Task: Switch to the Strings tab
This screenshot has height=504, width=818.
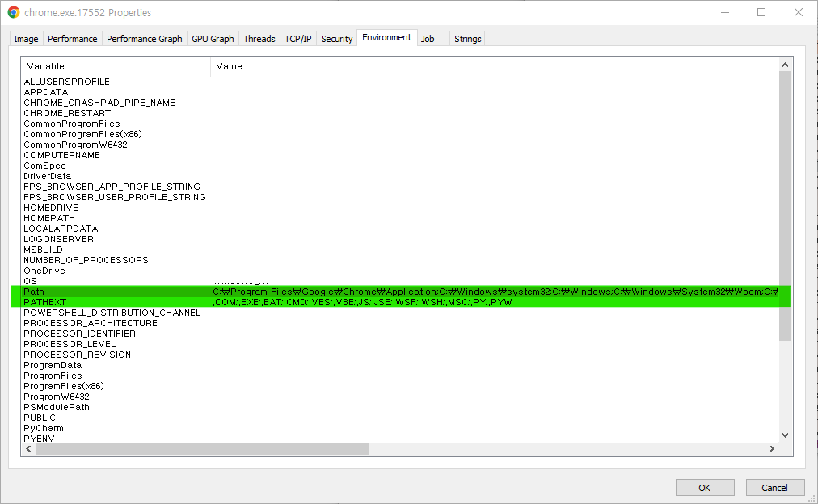Action: point(467,39)
